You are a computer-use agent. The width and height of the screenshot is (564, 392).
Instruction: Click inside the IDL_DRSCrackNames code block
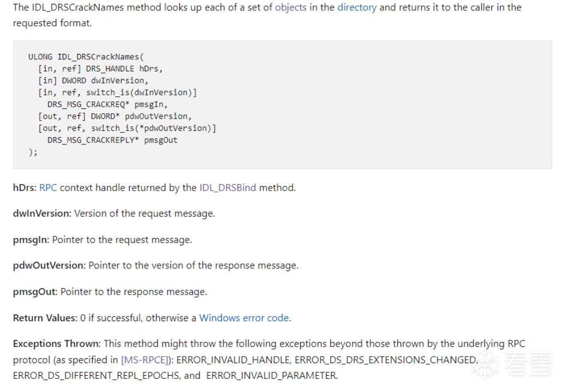(282, 105)
